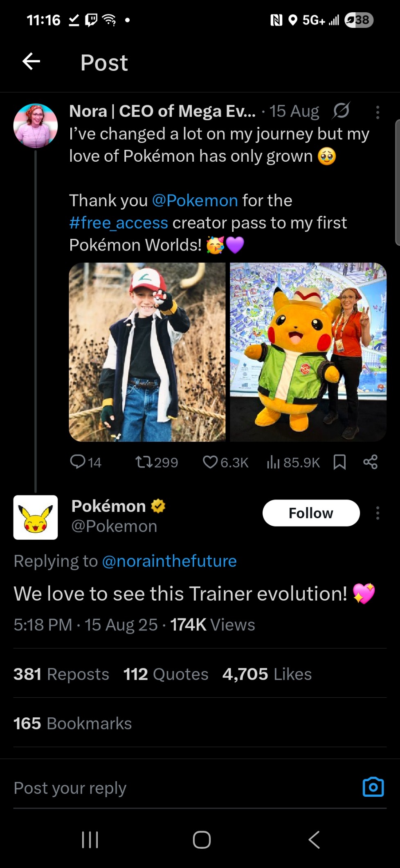Open @norainthefuture profile link

pos(169,561)
